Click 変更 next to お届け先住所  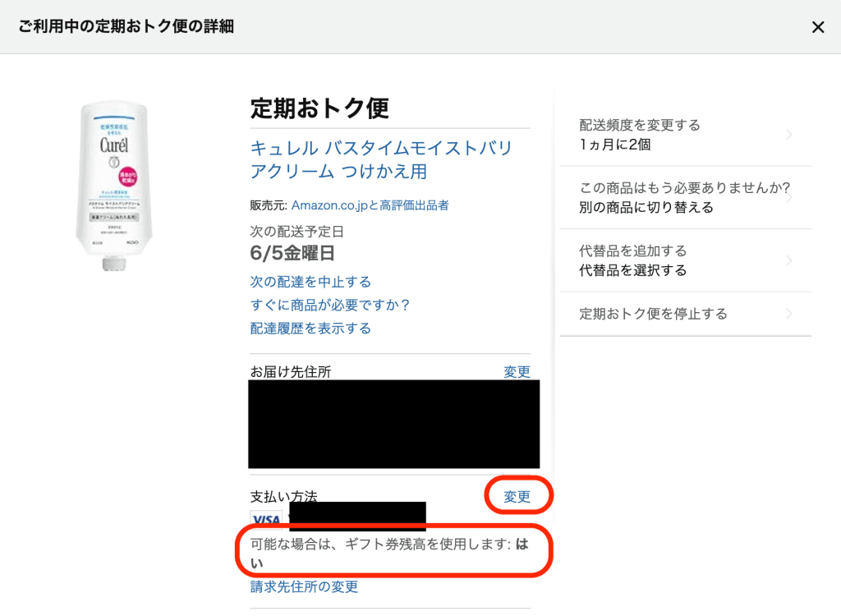click(517, 371)
